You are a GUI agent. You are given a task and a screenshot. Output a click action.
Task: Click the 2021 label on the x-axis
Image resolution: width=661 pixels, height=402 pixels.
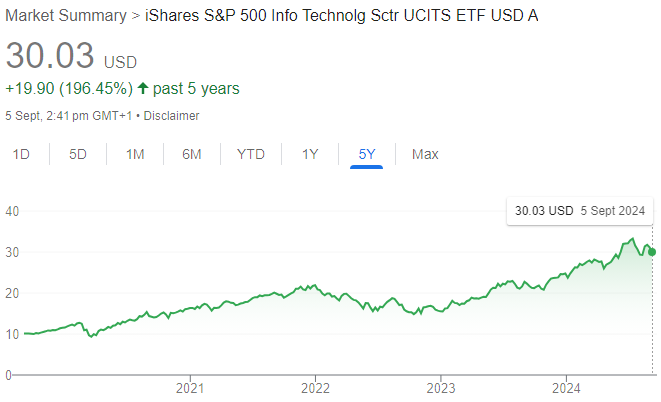click(x=190, y=388)
